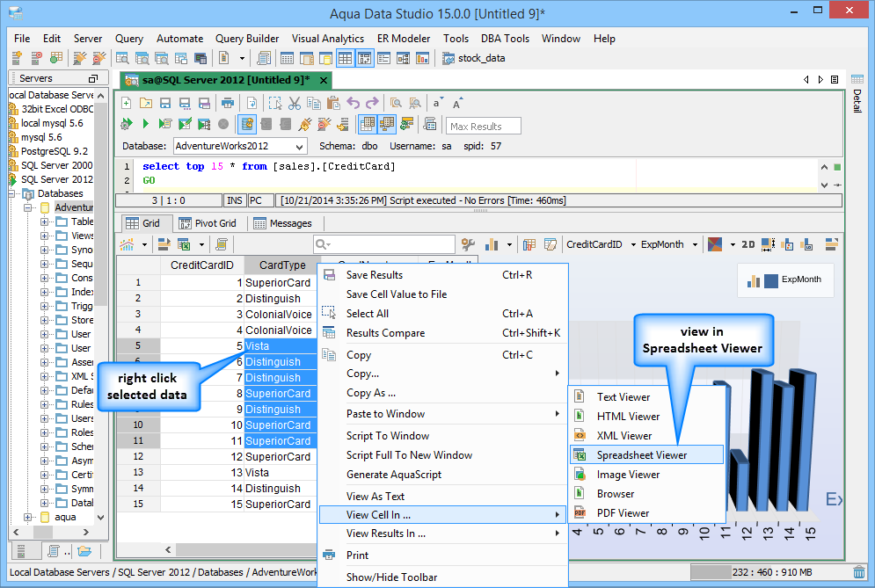Open dropdown arrow next to main toolbar document icon
The width and height of the screenshot is (875, 588).
[242, 58]
